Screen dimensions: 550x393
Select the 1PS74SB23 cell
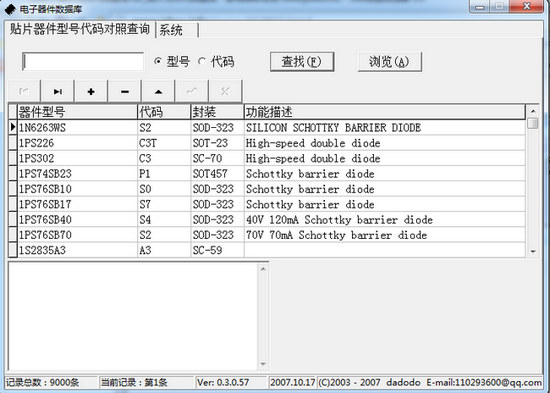pos(77,174)
